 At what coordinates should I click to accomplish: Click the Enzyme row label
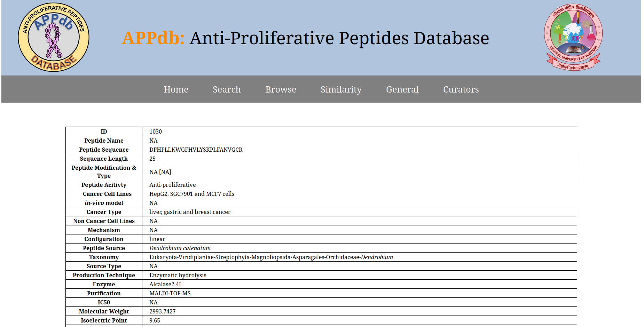click(104, 284)
